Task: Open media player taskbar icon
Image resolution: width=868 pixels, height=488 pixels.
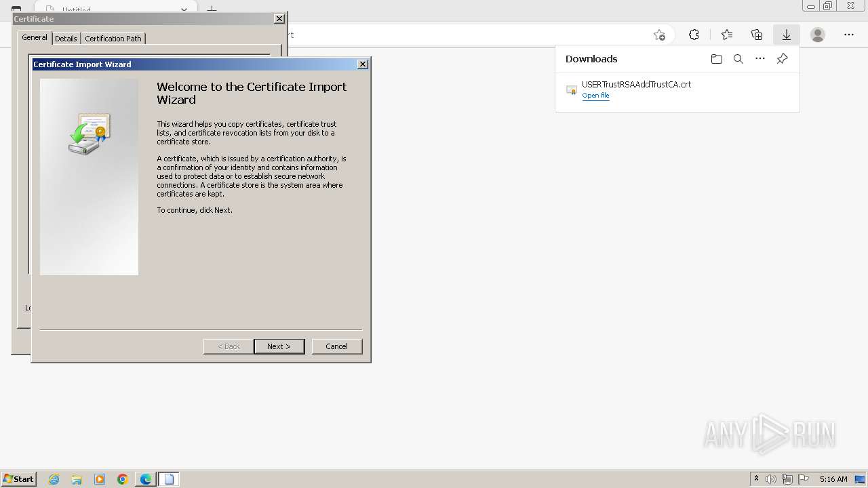Action: [100, 479]
